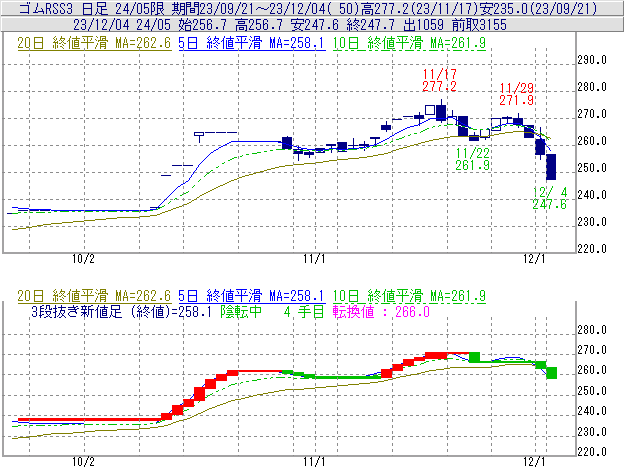Click the 11/17 277.2 high marker
Viewport: 624px width, 475px height.
coord(439,80)
